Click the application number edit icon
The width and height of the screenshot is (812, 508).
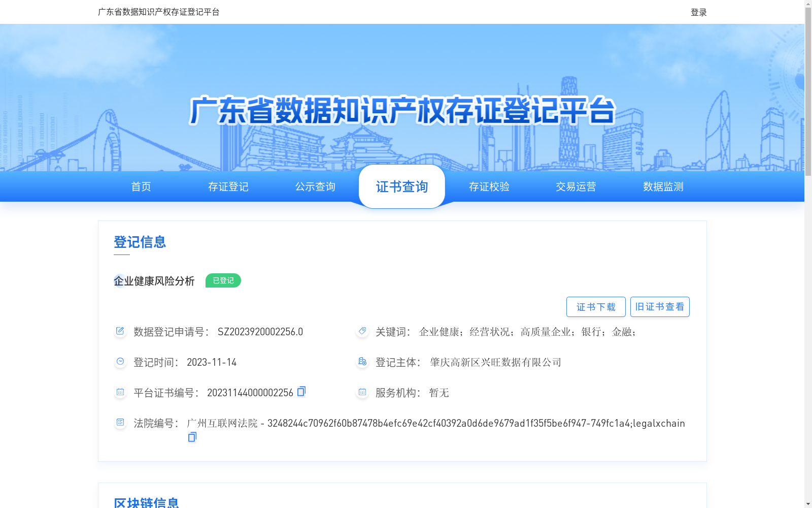[120, 331]
